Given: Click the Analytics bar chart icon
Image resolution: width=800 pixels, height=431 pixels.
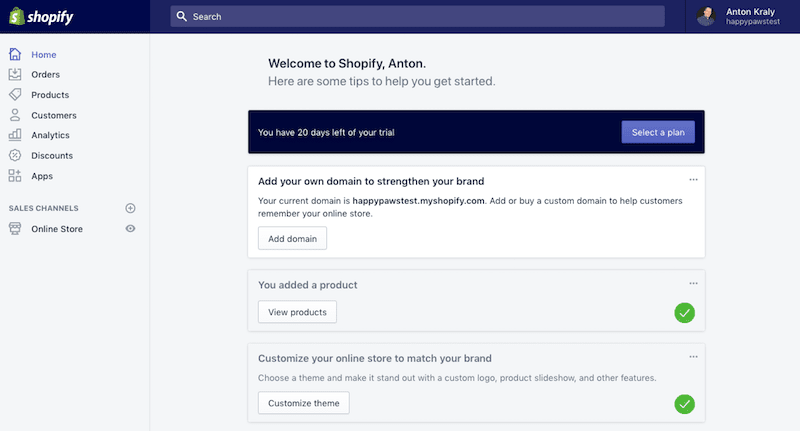Looking at the screenshot, I should 15,135.
